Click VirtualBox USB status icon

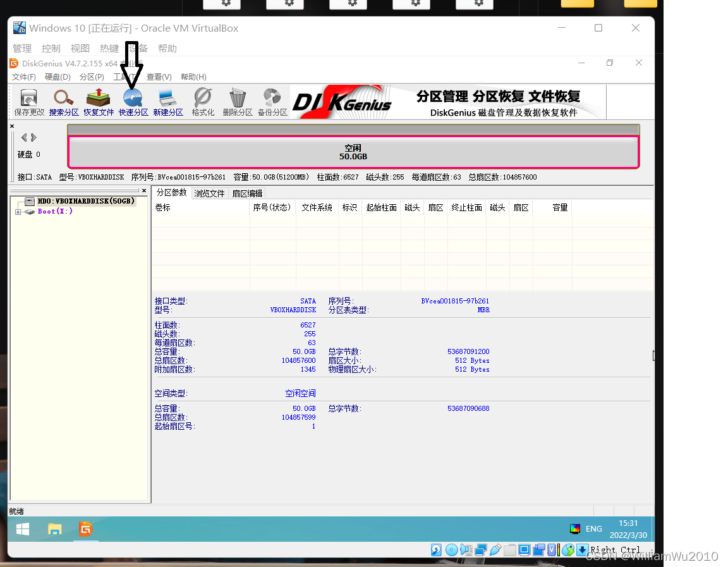pyautogui.click(x=495, y=551)
